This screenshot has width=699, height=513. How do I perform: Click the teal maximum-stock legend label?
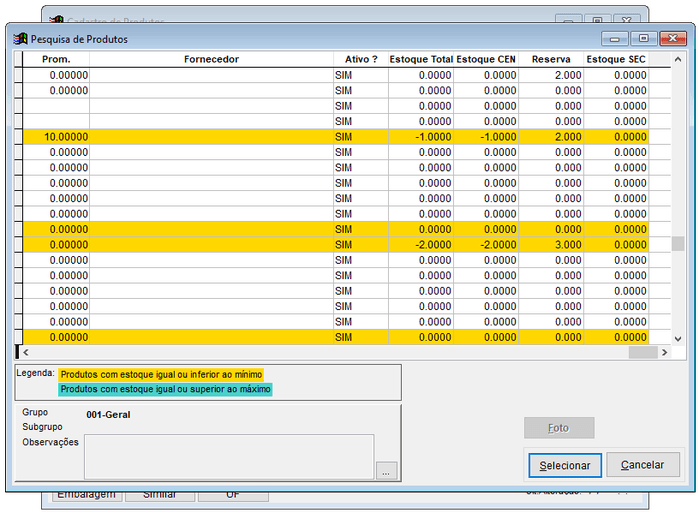coord(165,389)
